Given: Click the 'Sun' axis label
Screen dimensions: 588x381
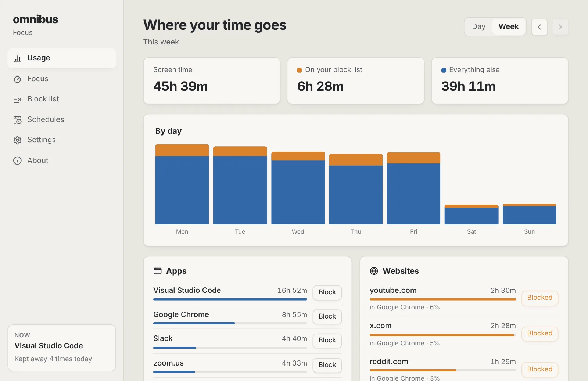Looking at the screenshot, I should tap(530, 231).
